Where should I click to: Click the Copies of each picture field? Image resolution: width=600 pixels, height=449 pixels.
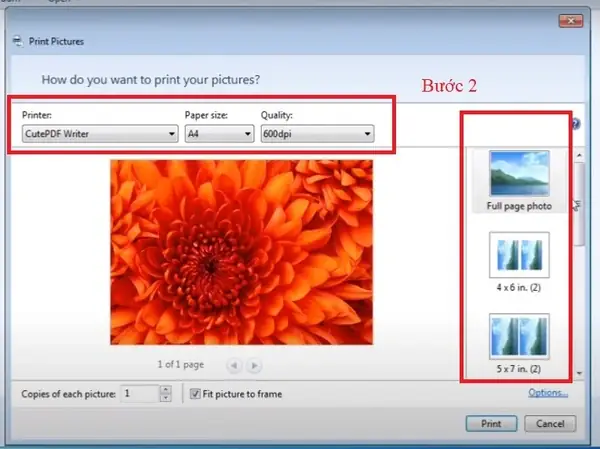[140, 394]
